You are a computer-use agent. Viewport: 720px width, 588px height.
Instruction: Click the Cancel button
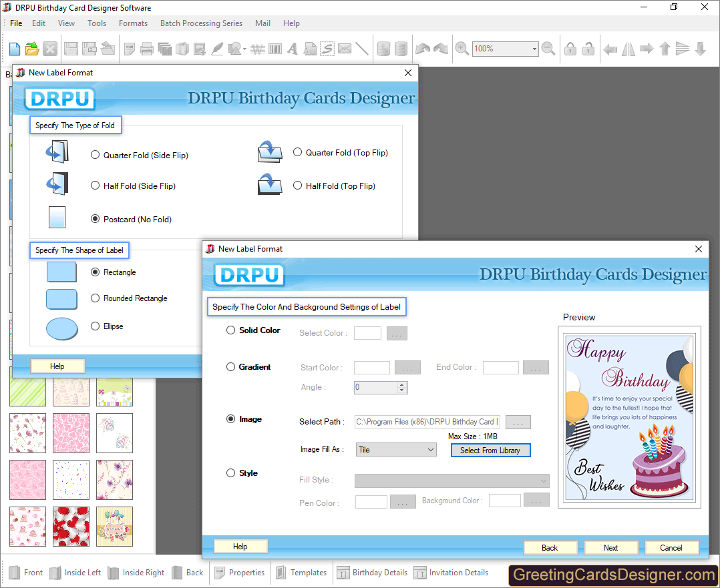pos(671,547)
